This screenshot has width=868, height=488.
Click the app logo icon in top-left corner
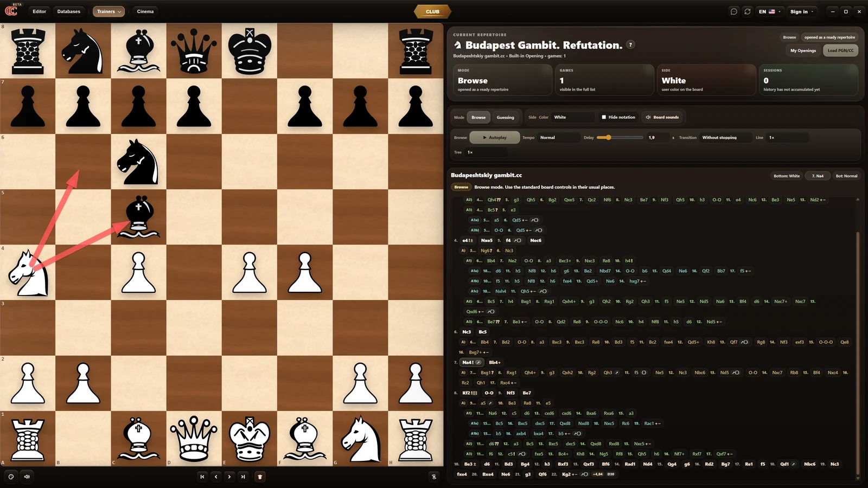(11, 10)
